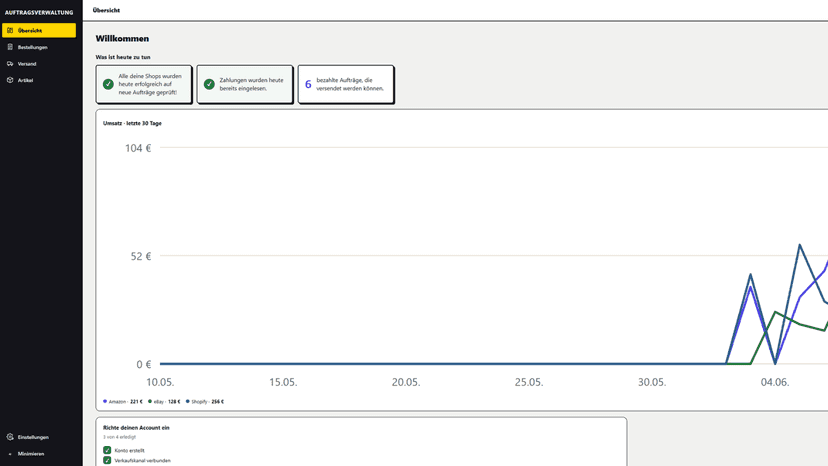Click the 04.06. date label

(x=775, y=382)
